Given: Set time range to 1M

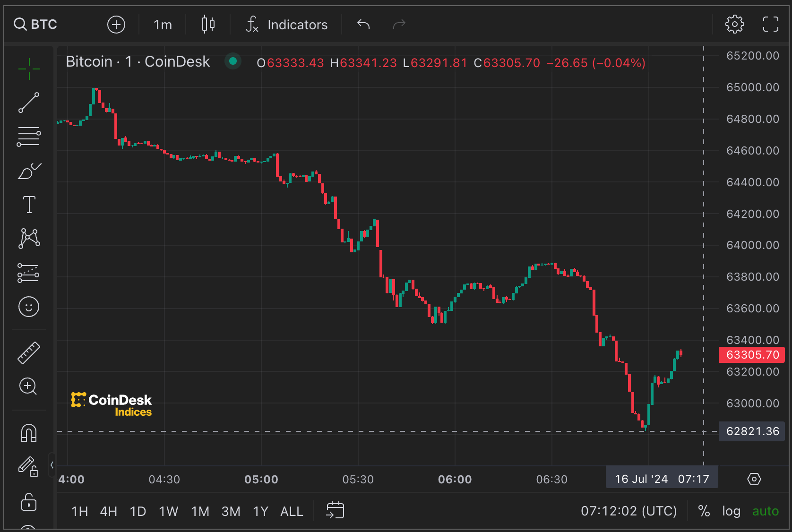Looking at the screenshot, I should pos(200,511).
